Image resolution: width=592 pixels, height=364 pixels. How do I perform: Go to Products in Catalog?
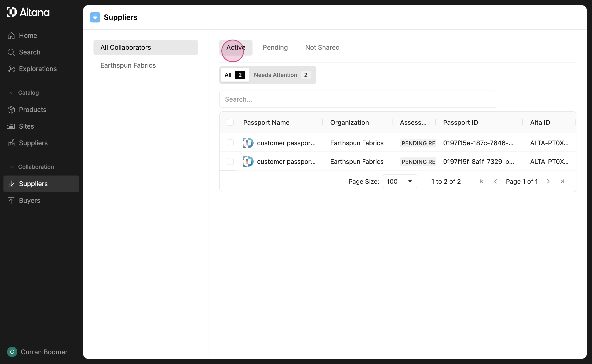32,110
